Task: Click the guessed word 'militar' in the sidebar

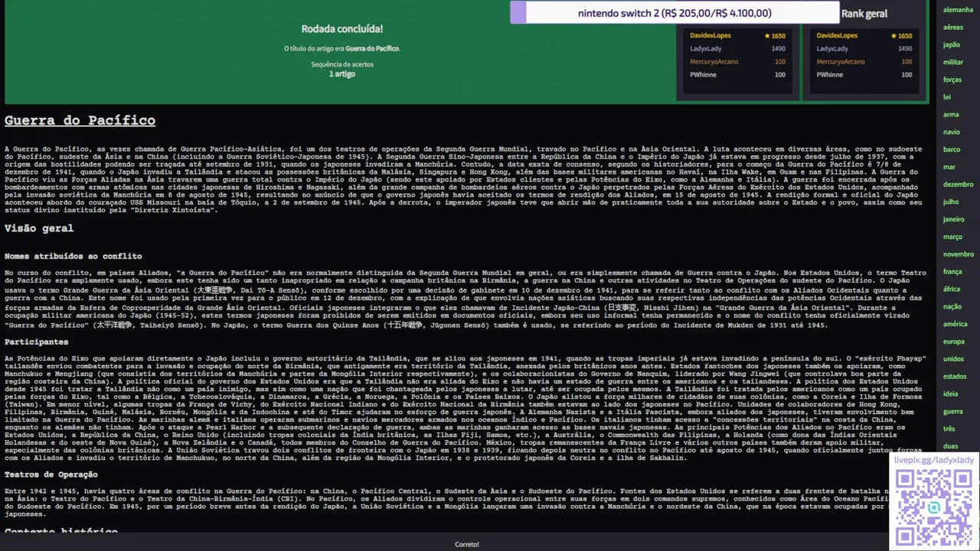Action: 953,62
